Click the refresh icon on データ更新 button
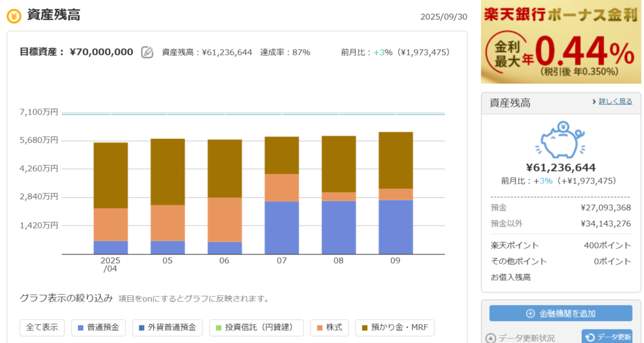 point(590,337)
